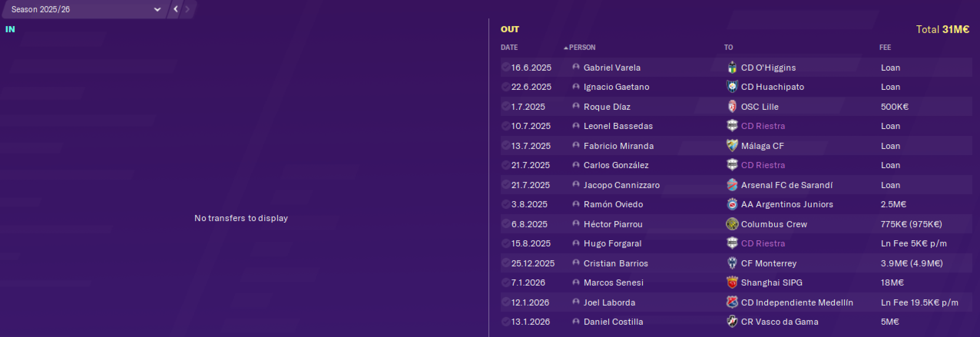Click the CF Monterrey club badge
This screenshot has height=337, width=980.
tap(732, 263)
